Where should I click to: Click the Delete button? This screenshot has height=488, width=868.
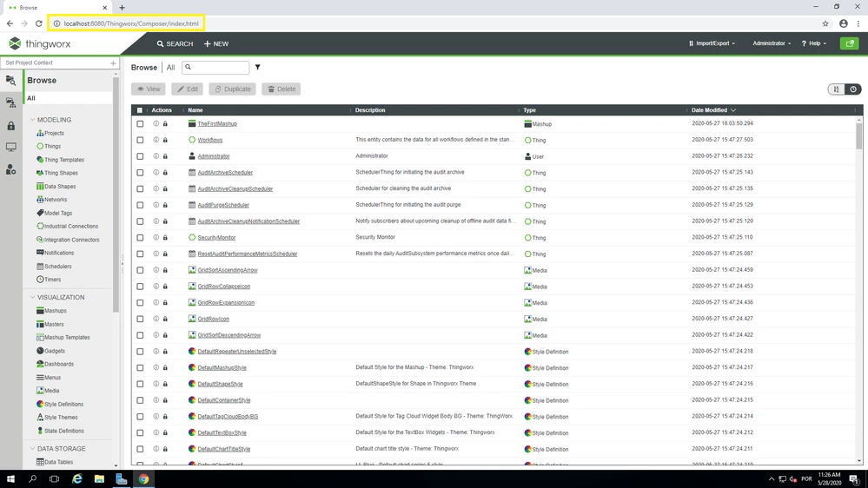click(x=282, y=89)
